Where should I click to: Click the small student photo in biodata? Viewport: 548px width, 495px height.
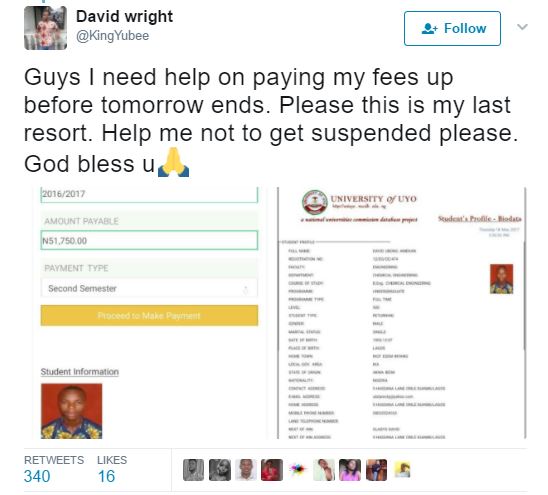(x=502, y=279)
